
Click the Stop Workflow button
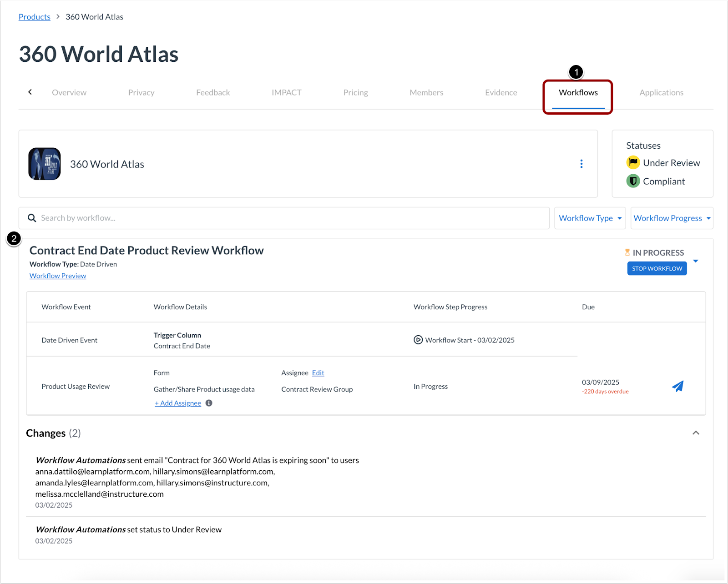coord(657,268)
